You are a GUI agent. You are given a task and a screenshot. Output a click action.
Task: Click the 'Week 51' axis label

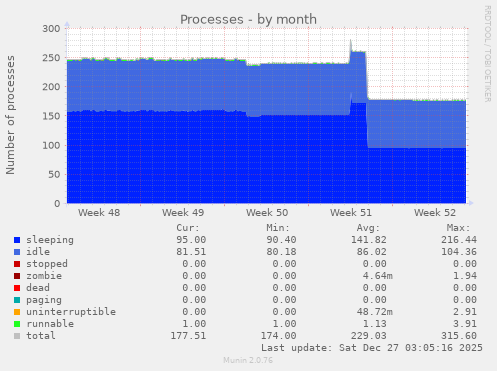pyautogui.click(x=351, y=213)
